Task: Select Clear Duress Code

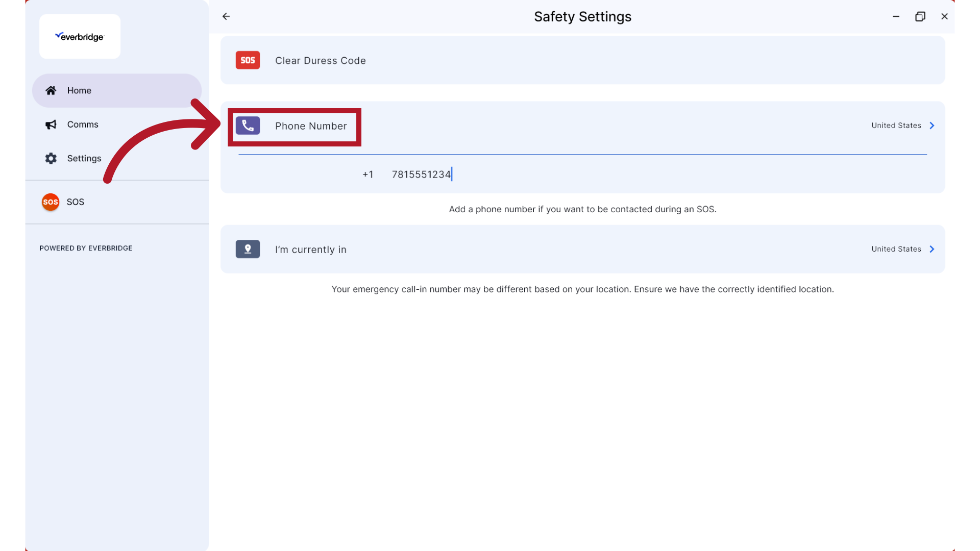Action: (x=321, y=60)
